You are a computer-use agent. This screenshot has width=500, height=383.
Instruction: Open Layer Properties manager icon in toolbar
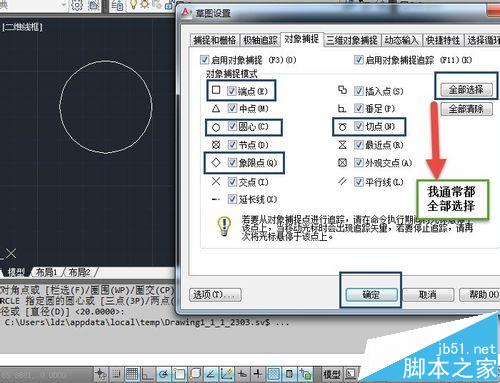point(117,6)
